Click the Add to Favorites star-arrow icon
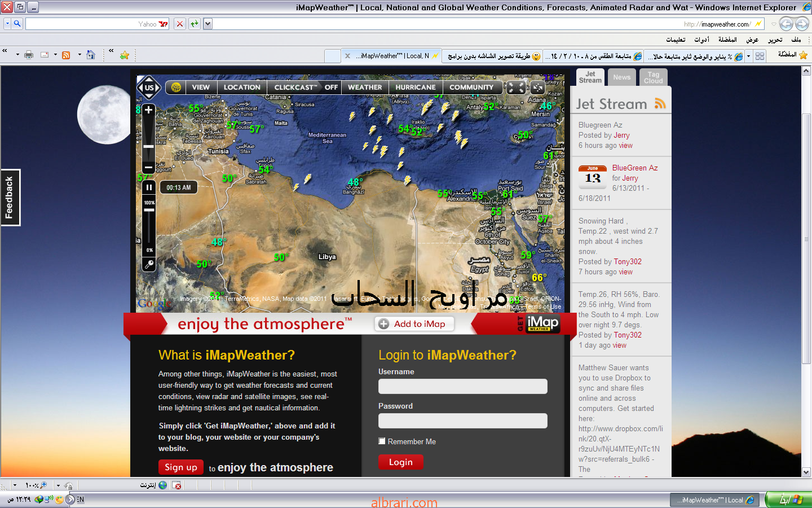This screenshot has height=508, width=812. pyautogui.click(x=125, y=55)
